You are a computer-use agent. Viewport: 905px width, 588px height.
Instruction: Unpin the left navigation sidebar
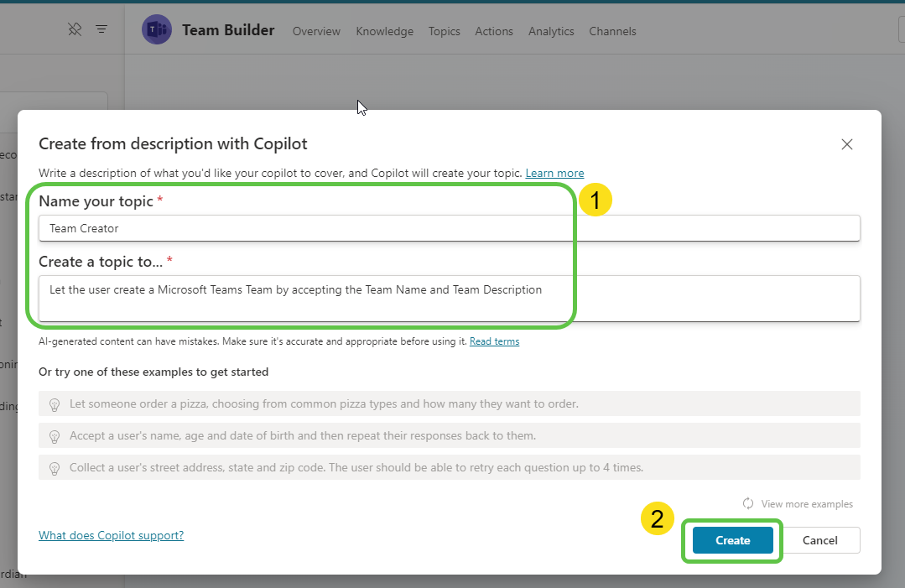point(75,29)
